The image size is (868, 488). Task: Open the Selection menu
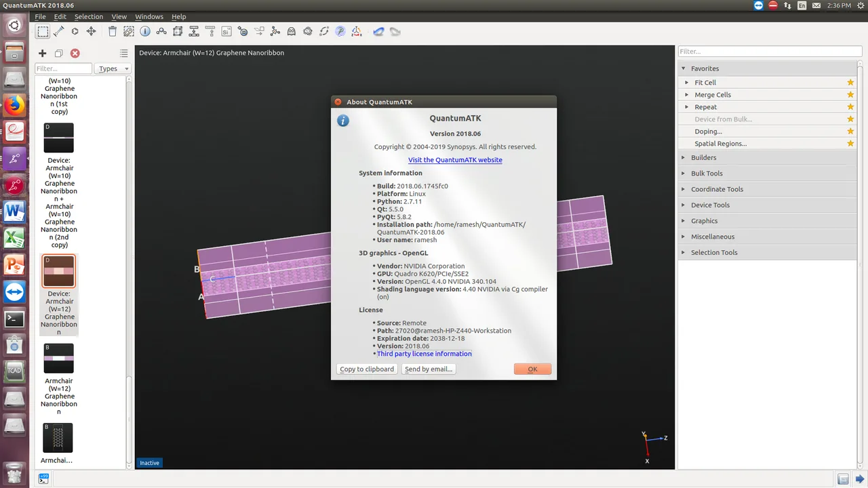click(89, 16)
